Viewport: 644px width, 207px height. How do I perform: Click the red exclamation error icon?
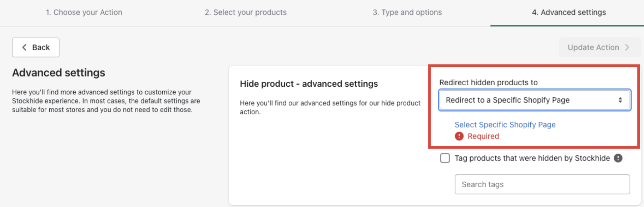tap(459, 136)
